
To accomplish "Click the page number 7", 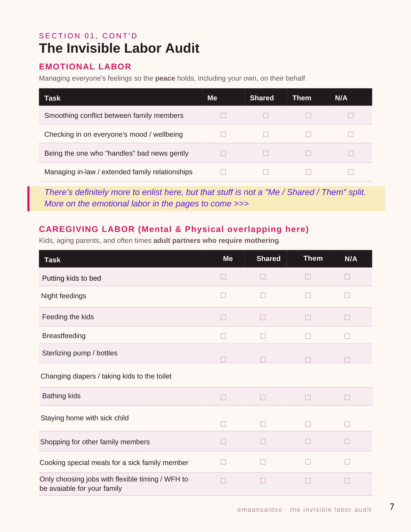I will 392,507.
